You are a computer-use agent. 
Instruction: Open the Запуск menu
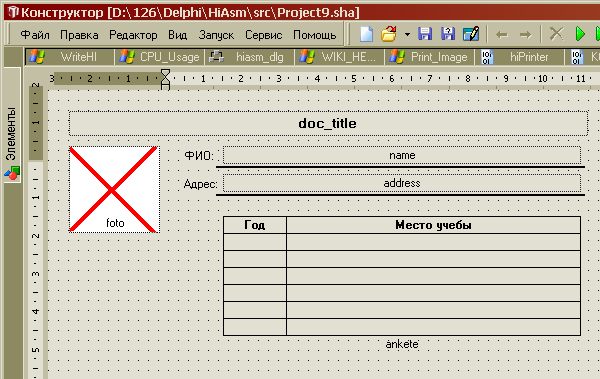pyautogui.click(x=216, y=35)
